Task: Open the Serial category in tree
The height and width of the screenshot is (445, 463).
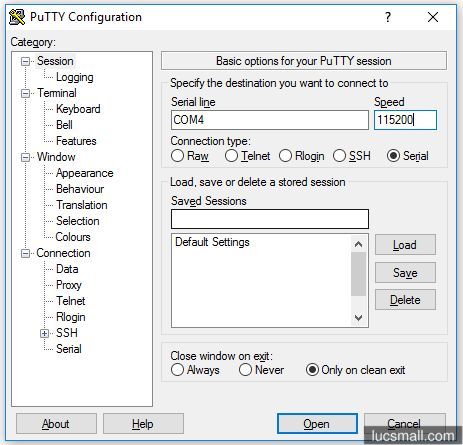Action: [69, 349]
